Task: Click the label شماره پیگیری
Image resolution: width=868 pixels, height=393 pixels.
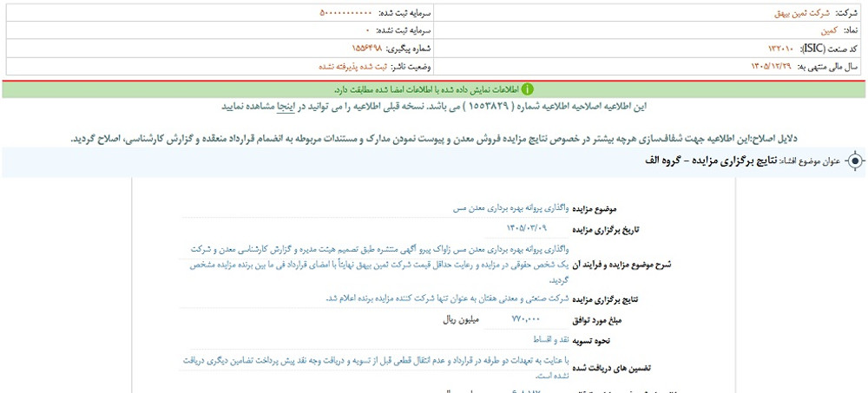Action: (409, 49)
